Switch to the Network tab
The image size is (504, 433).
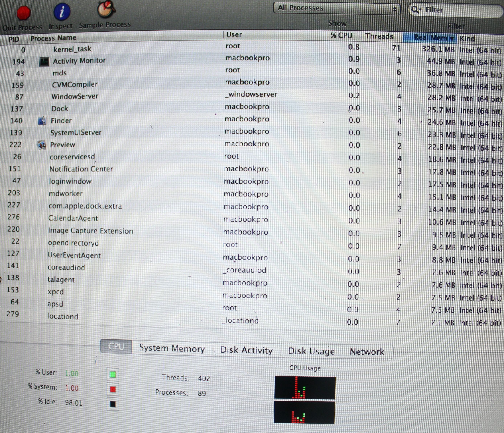367,352
